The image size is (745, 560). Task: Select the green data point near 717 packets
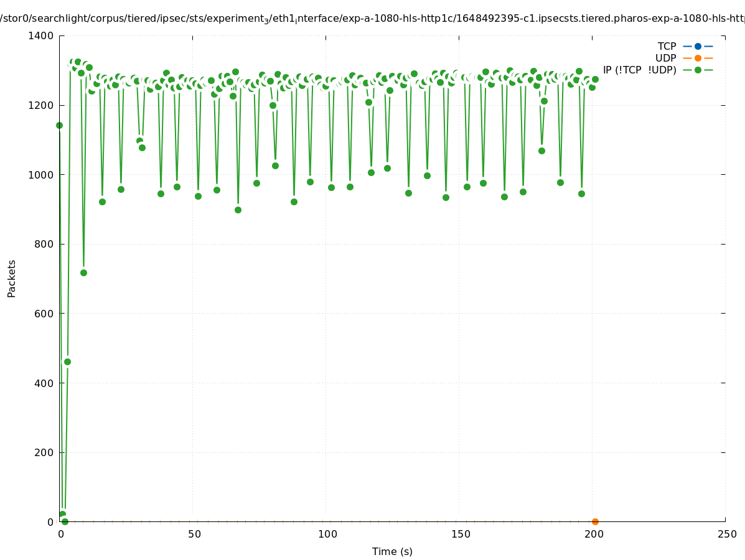[x=83, y=273]
